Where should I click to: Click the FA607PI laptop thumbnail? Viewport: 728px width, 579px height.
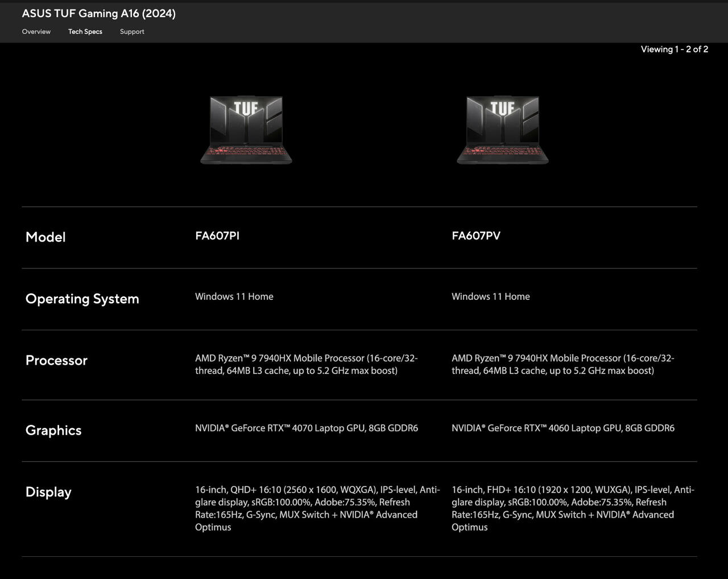tap(246, 130)
